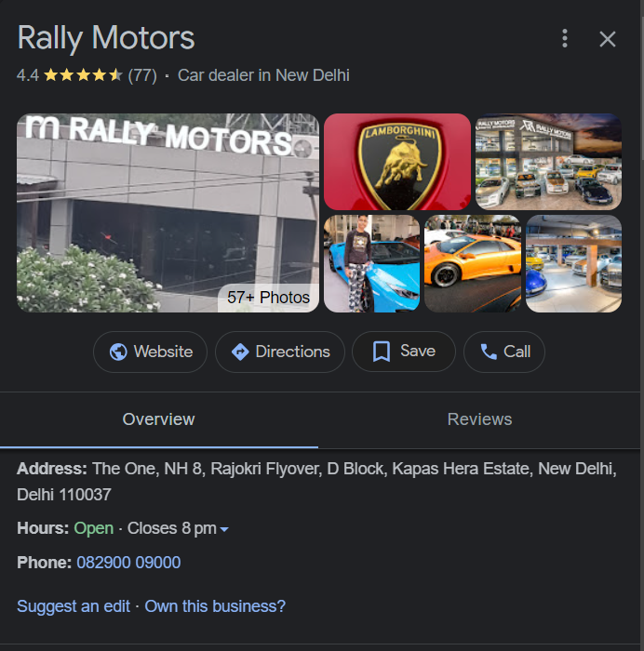Click the phone icon on Call
The image size is (644, 651).
[489, 352]
